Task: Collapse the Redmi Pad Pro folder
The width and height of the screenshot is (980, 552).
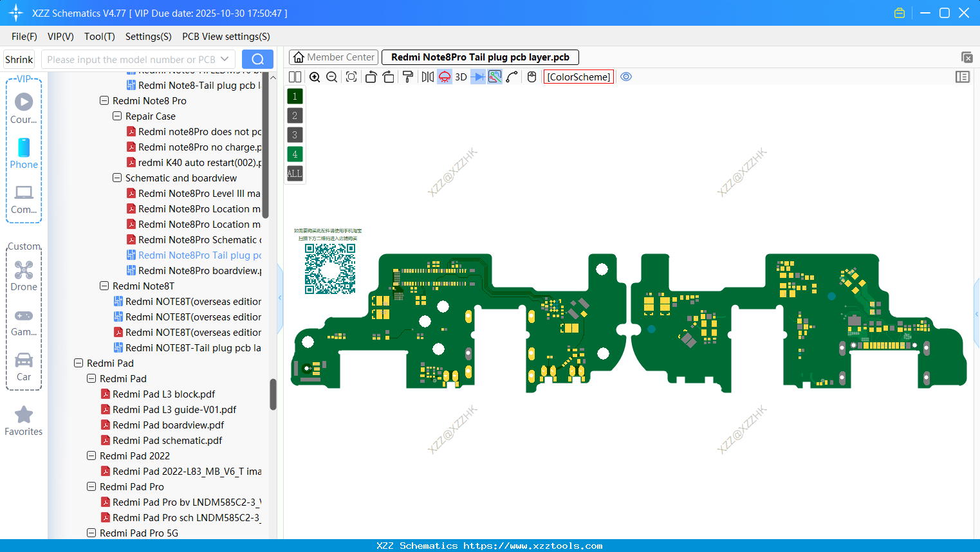Action: click(91, 487)
